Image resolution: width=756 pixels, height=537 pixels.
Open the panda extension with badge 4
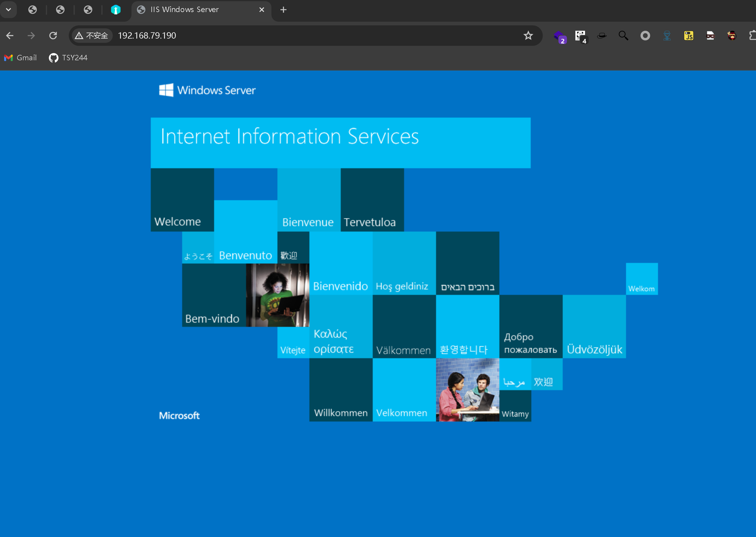click(580, 36)
